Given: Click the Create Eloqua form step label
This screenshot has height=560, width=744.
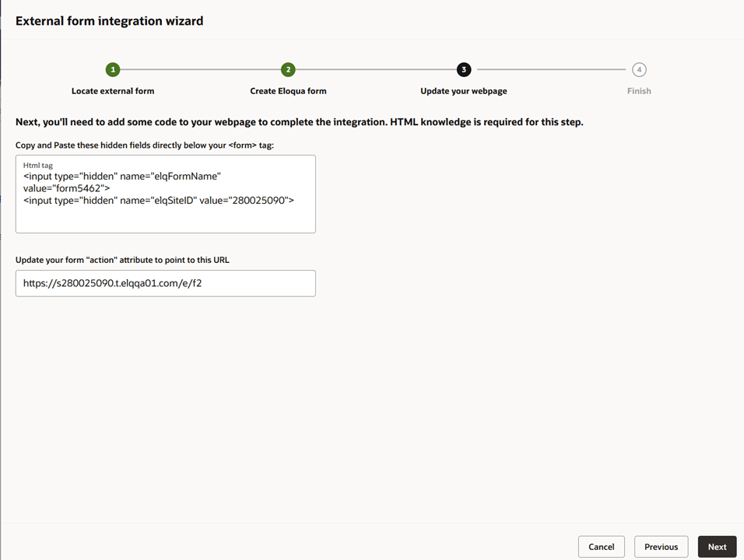Looking at the screenshot, I should (x=288, y=91).
